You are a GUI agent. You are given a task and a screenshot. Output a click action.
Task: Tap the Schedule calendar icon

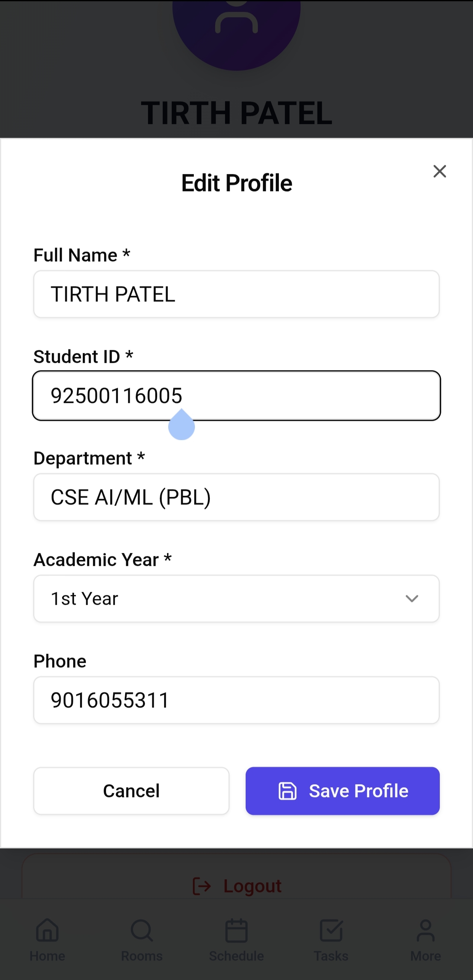pyautogui.click(x=236, y=930)
